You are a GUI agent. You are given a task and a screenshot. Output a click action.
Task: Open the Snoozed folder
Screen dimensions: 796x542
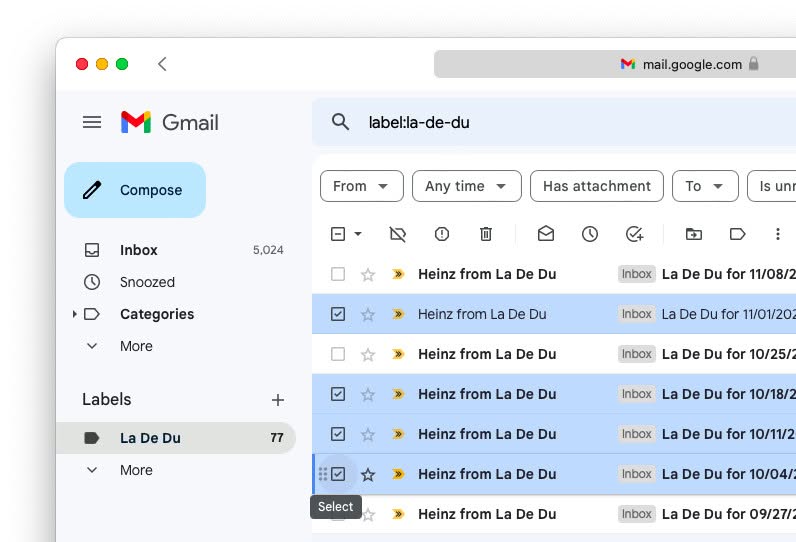pyautogui.click(x=175, y=282)
